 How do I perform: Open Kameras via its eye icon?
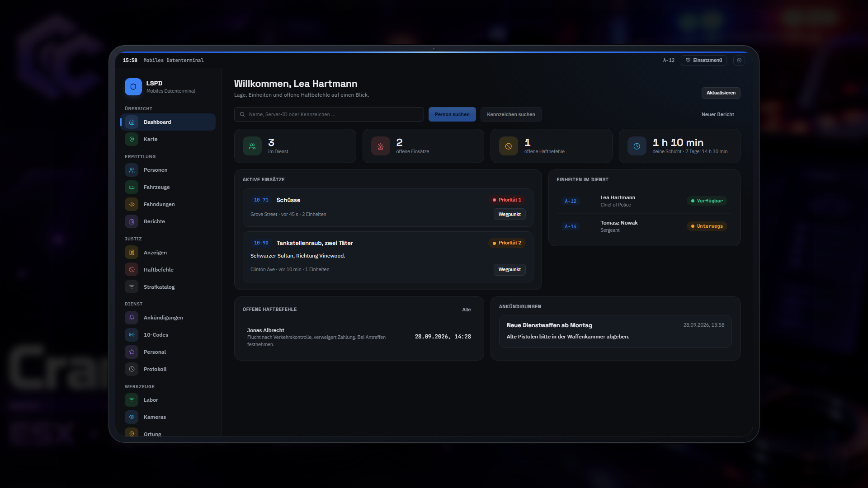coord(132,417)
